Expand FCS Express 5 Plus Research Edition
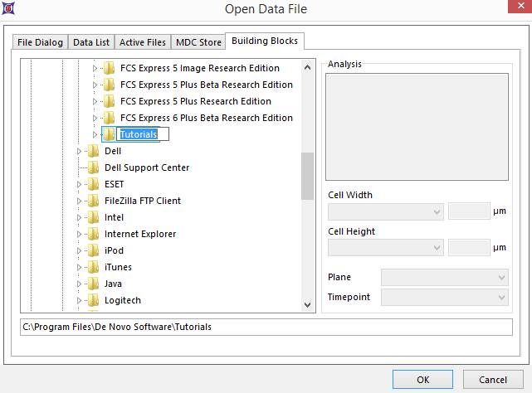The height and width of the screenshot is (393, 532). point(95,101)
